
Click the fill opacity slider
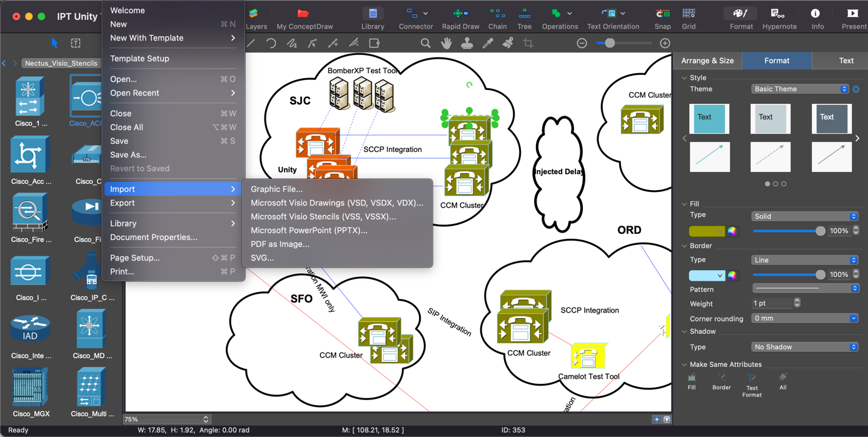(x=789, y=231)
